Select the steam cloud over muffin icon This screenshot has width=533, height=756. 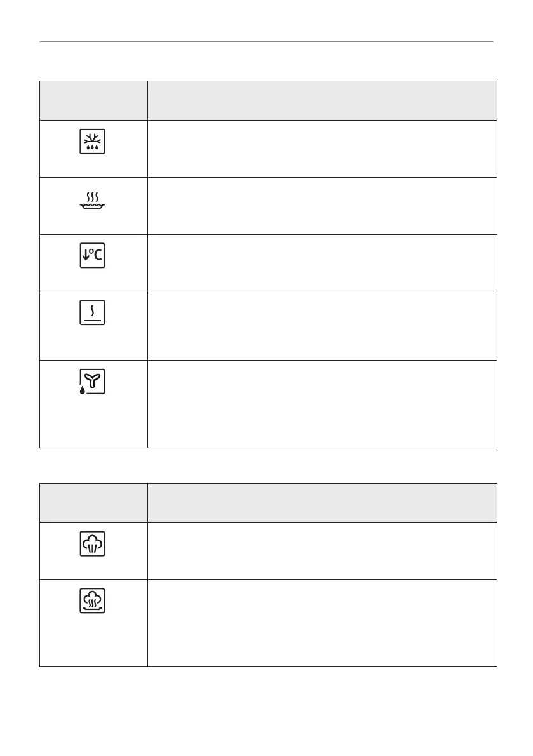click(92, 543)
